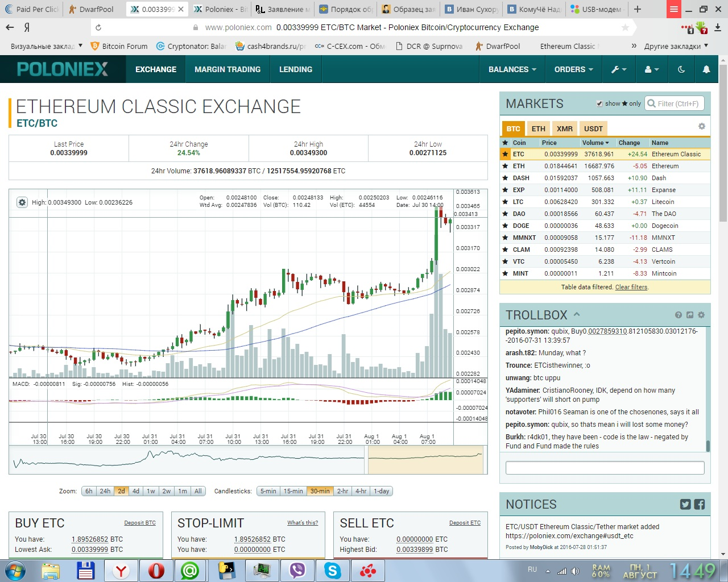Click the 'Clear filters' link

[631, 287]
